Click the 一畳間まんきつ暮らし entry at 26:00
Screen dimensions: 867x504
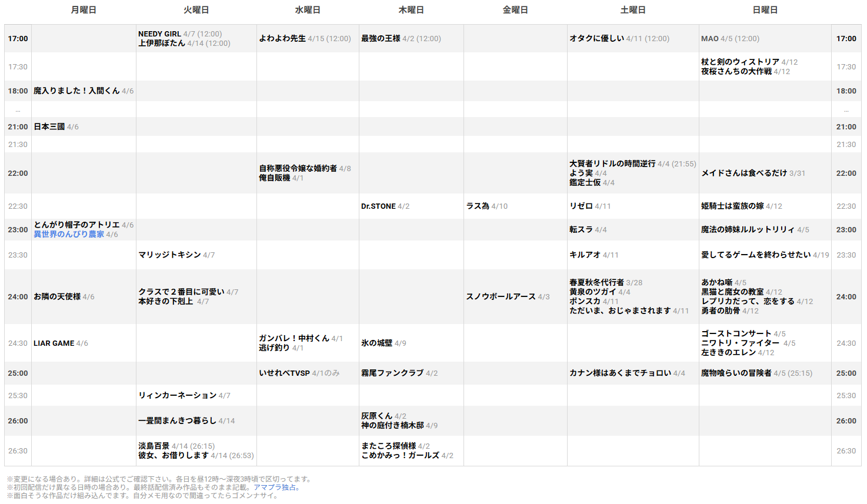coord(177,421)
